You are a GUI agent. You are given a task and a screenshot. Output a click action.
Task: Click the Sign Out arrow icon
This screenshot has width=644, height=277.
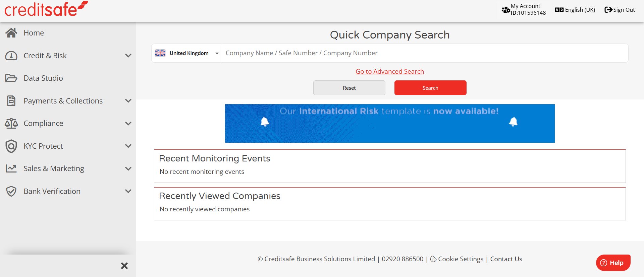[x=608, y=10]
